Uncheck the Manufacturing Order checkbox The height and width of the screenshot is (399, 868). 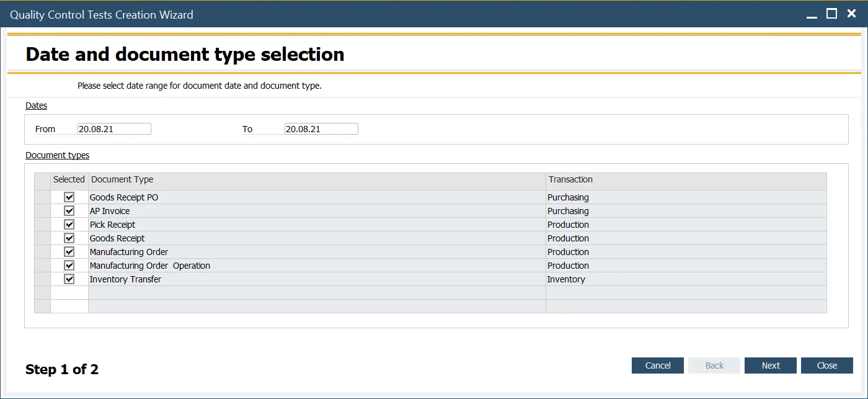click(x=69, y=252)
